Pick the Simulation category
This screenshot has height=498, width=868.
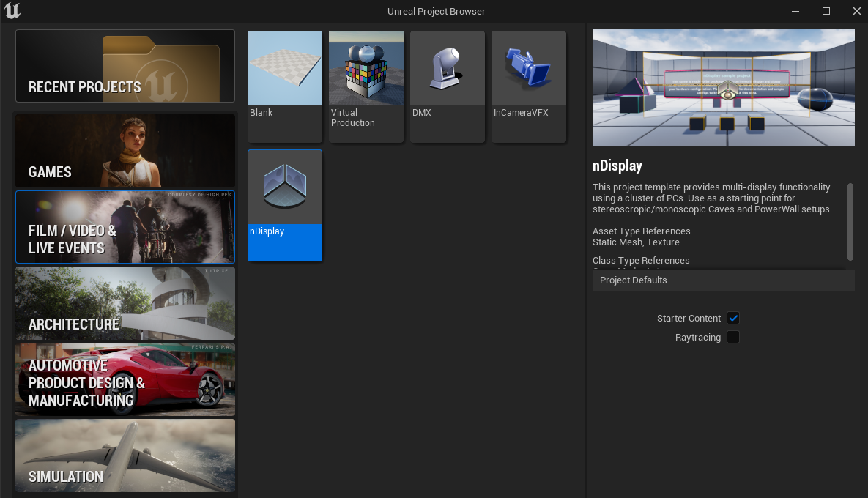coord(125,456)
